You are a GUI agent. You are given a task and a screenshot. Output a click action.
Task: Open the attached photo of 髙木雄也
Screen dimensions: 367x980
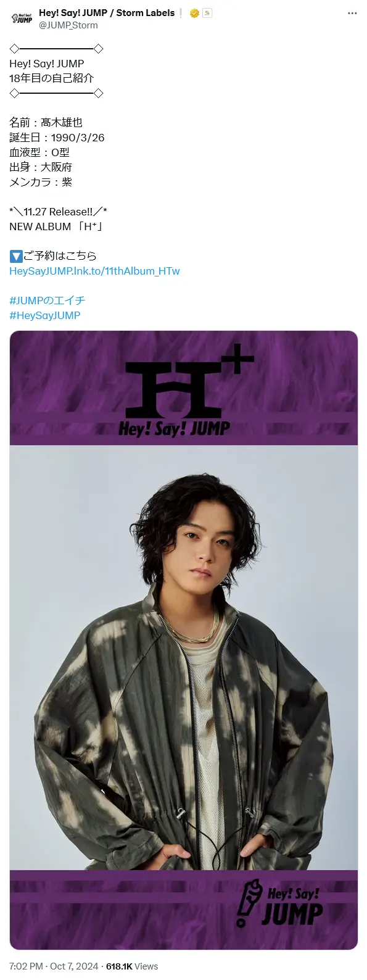[184, 641]
